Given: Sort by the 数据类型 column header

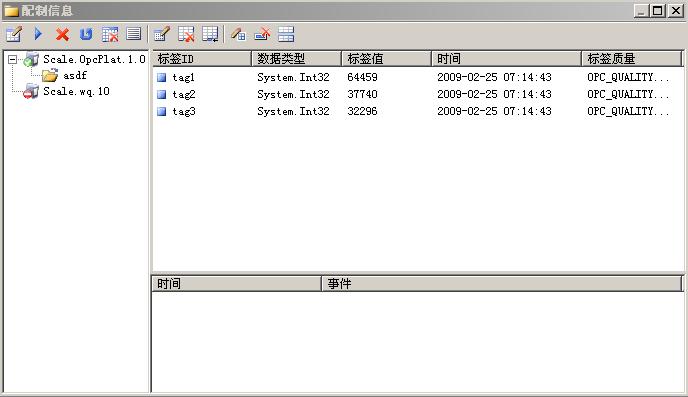Looking at the screenshot, I should tap(296, 58).
